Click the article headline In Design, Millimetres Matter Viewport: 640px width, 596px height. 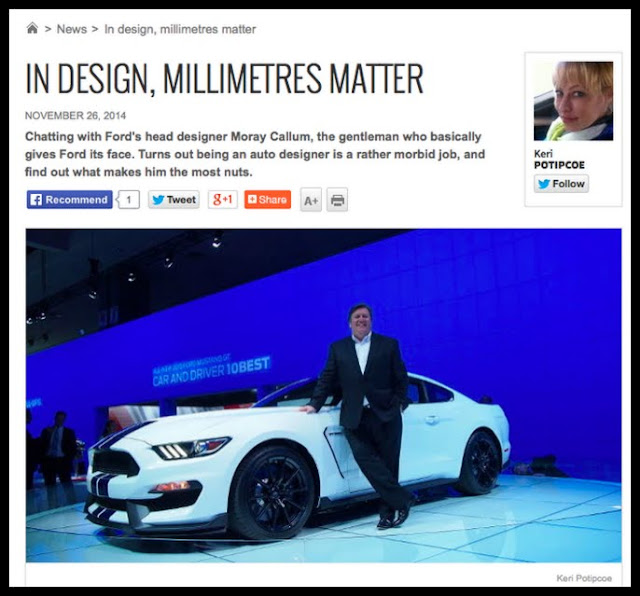point(224,78)
